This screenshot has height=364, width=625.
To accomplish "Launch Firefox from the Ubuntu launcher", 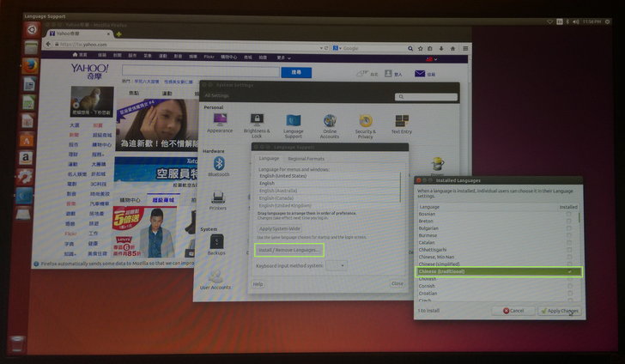I will pyautogui.click(x=30, y=66).
